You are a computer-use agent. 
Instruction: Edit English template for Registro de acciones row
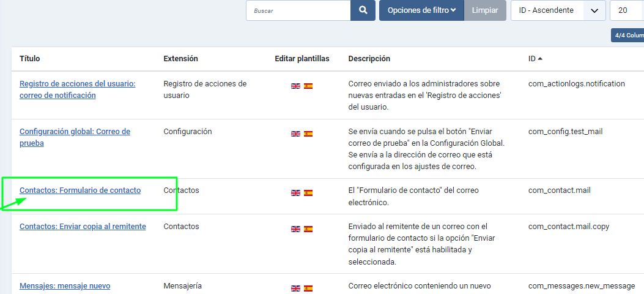(x=295, y=86)
